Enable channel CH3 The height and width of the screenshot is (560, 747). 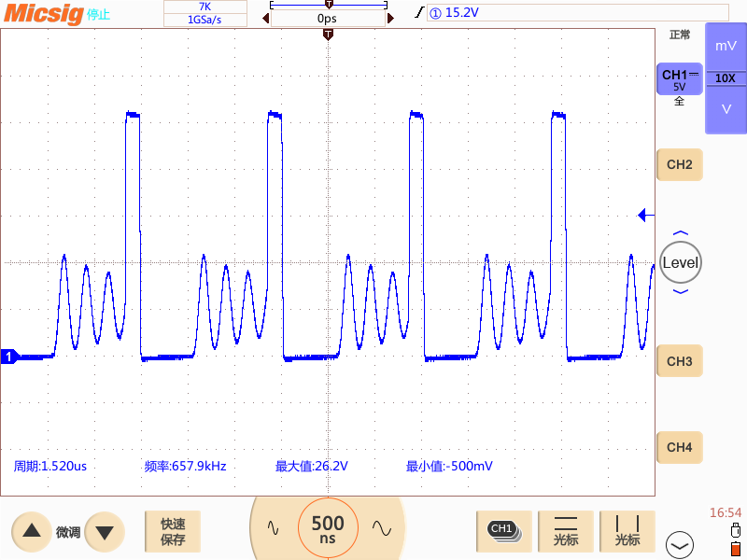coord(680,361)
